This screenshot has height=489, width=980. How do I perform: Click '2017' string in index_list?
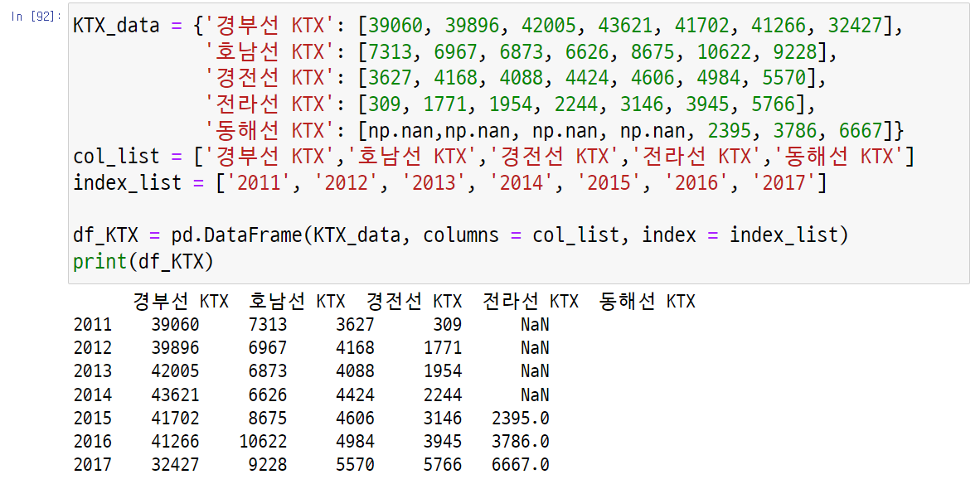[x=783, y=184]
